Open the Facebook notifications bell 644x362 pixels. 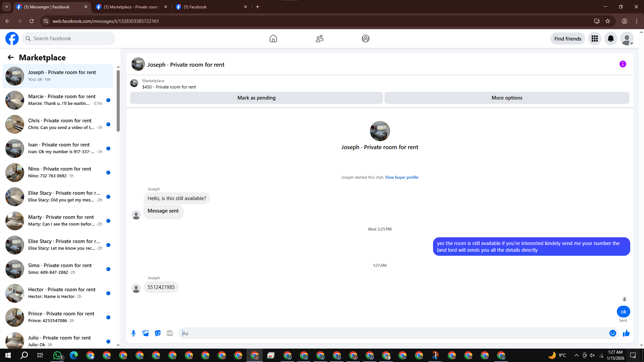(610, 39)
